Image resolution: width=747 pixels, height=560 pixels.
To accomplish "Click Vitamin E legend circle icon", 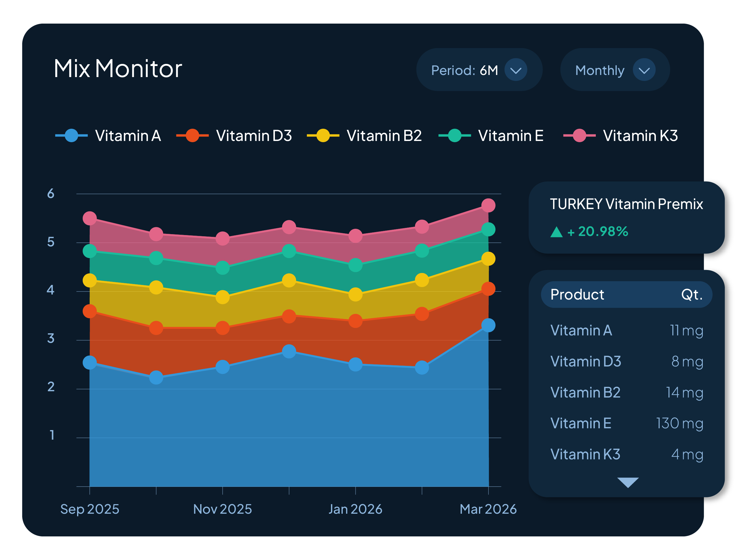I will click(x=454, y=136).
